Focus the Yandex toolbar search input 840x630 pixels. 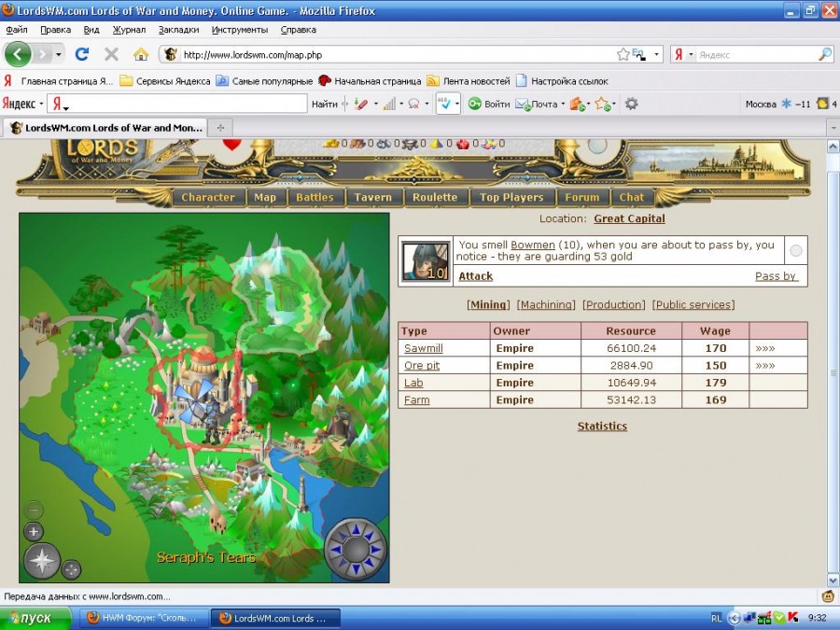(x=176, y=104)
